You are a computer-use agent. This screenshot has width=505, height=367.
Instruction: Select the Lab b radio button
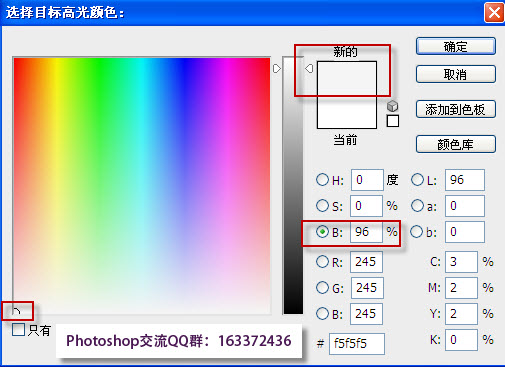tap(417, 232)
